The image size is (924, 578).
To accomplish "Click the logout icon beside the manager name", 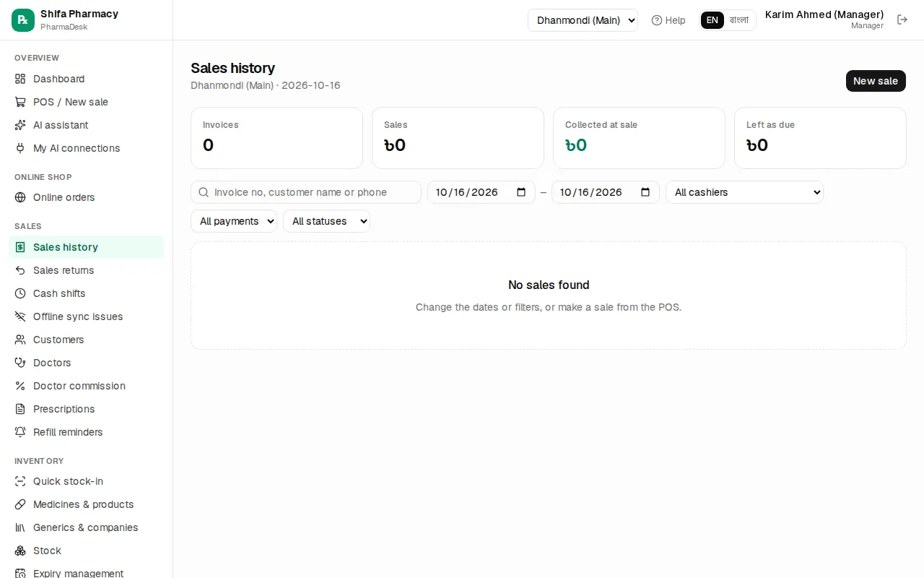I will tap(902, 20).
